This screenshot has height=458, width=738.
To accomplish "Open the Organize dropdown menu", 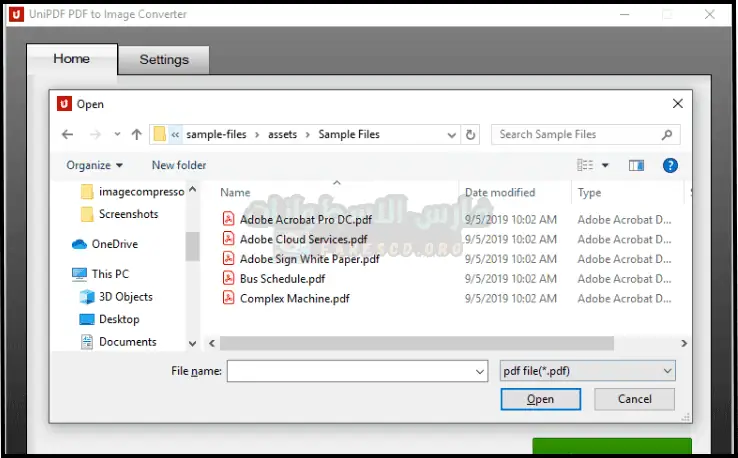I will click(94, 165).
